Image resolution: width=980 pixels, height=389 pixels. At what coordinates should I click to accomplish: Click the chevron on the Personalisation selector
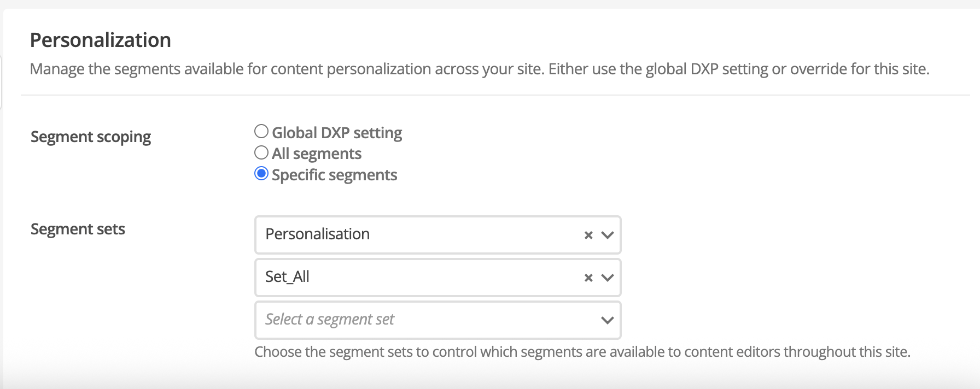click(607, 235)
